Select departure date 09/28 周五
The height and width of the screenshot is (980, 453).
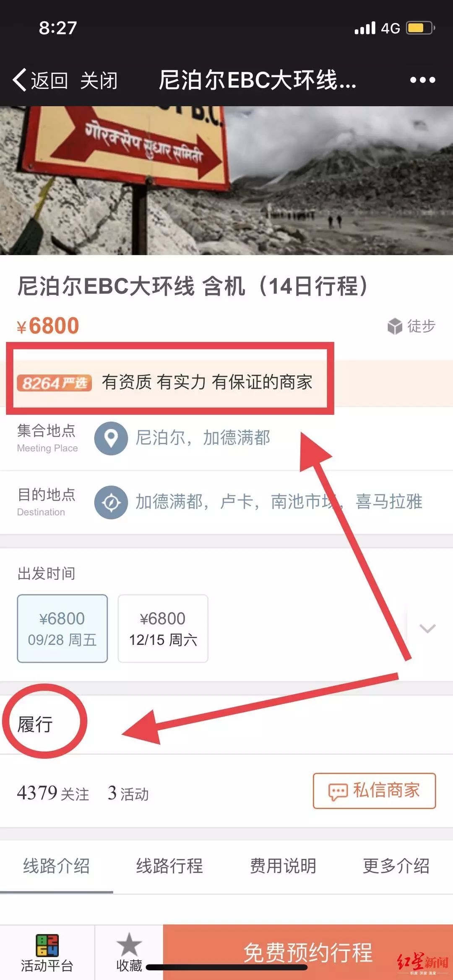click(62, 628)
